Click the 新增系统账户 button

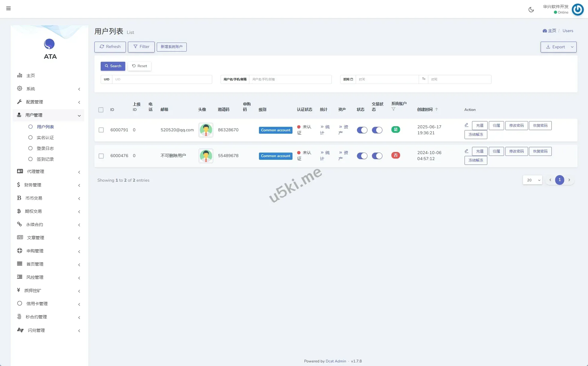point(171,47)
